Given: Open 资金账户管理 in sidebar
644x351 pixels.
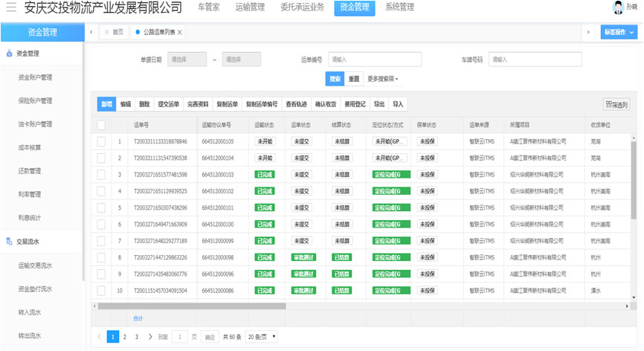Looking at the screenshot, I should click(x=35, y=77).
